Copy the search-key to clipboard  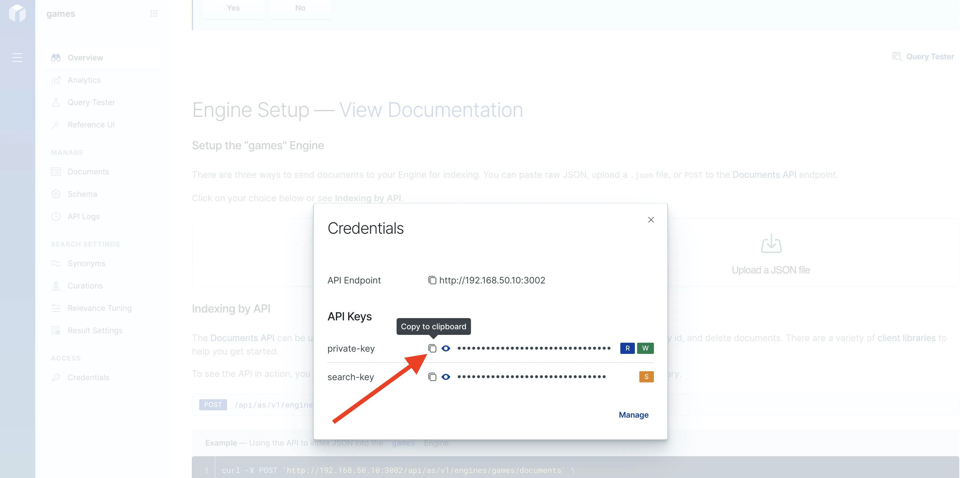(432, 377)
